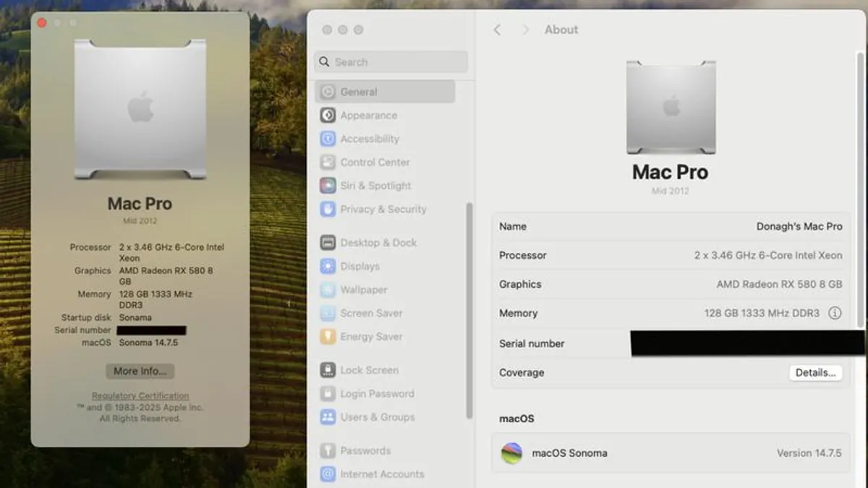Viewport: 868px width, 488px height.
Task: Select the Desktop & Dock icon
Action: pos(328,243)
